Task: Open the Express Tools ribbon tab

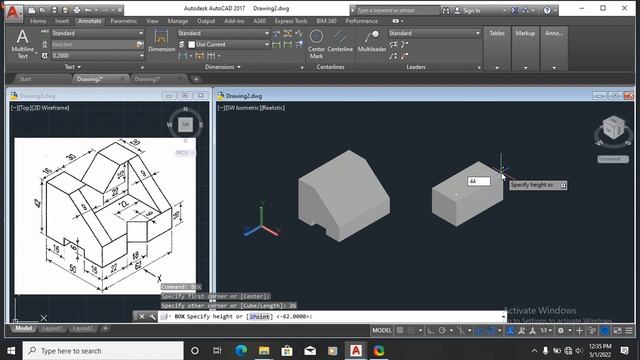Action: point(291,21)
